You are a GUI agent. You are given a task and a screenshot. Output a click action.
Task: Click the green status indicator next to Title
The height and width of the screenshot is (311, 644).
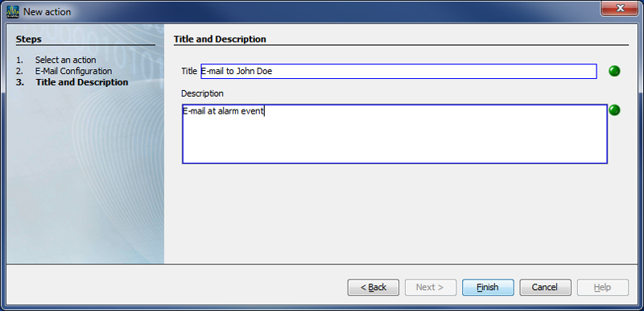[x=614, y=71]
